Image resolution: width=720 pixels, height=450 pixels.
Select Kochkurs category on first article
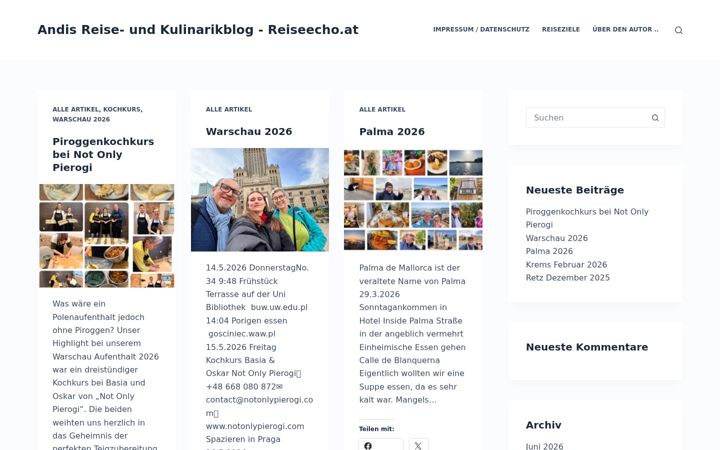click(x=122, y=109)
